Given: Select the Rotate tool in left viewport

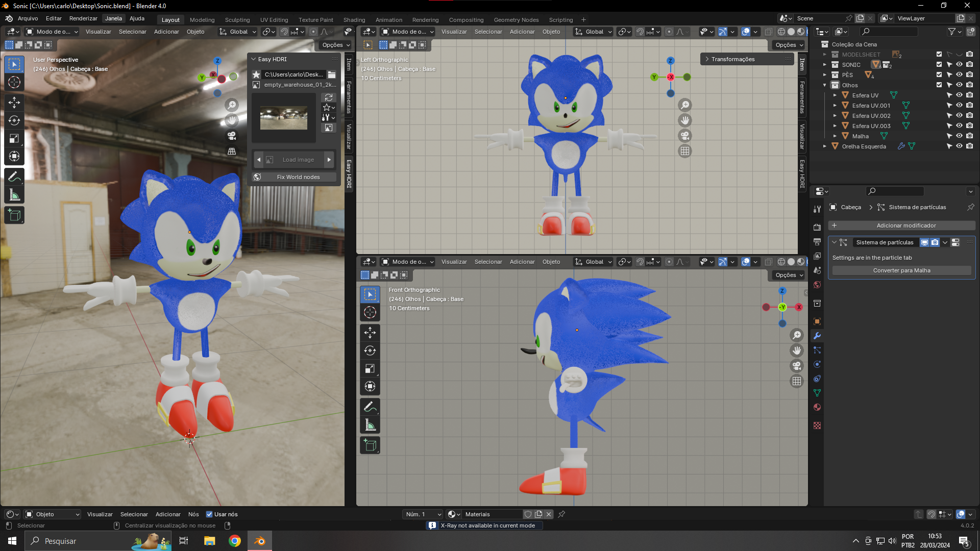Looking at the screenshot, I should coord(14,120).
